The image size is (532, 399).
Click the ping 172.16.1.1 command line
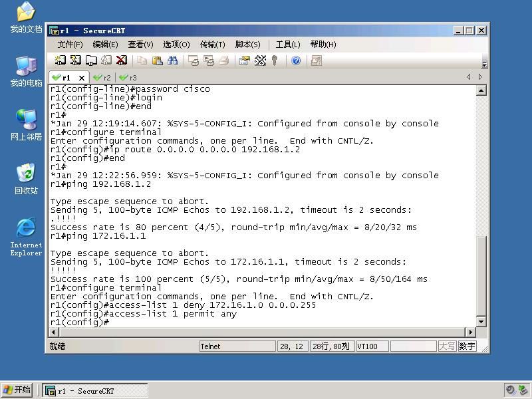pos(98,236)
